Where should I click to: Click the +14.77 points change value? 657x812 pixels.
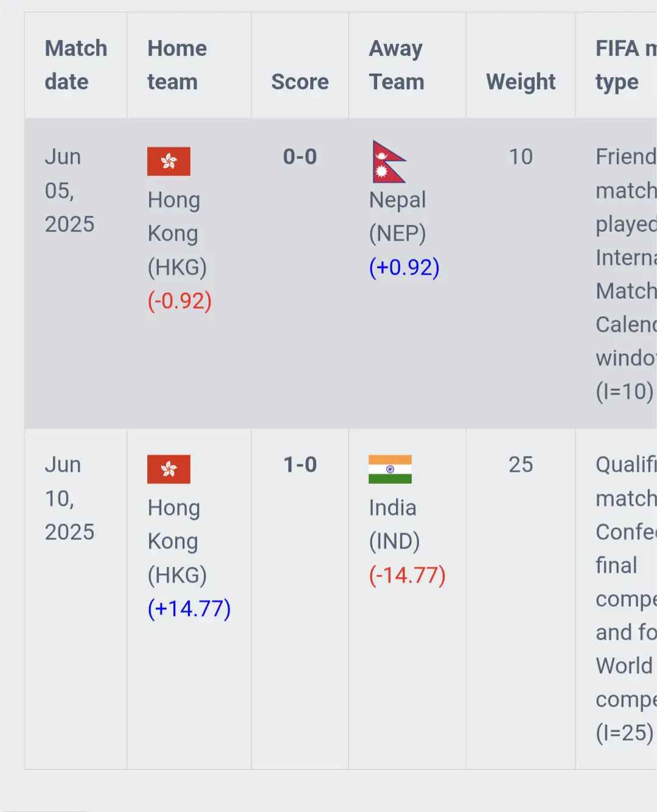coord(189,609)
